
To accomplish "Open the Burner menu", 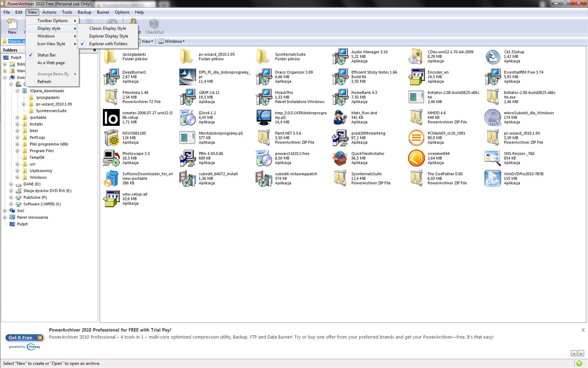I will point(103,12).
